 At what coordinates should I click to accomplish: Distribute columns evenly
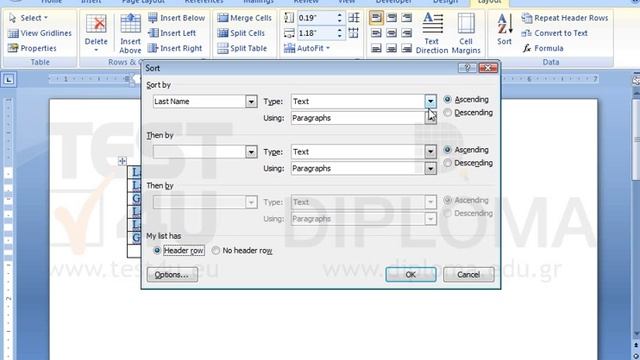pyautogui.click(x=354, y=33)
